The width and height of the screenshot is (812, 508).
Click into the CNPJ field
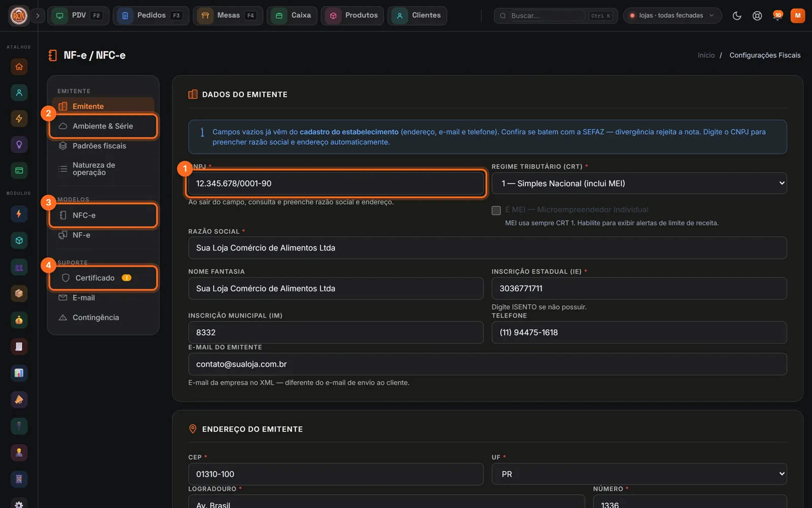335,183
